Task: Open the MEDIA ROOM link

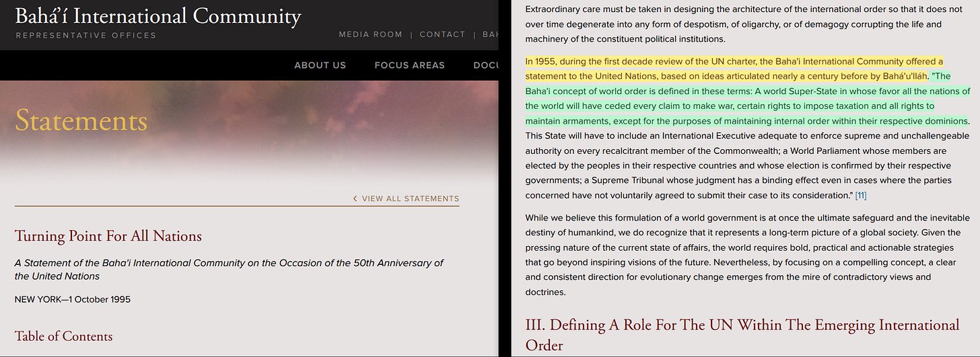Action: click(370, 34)
